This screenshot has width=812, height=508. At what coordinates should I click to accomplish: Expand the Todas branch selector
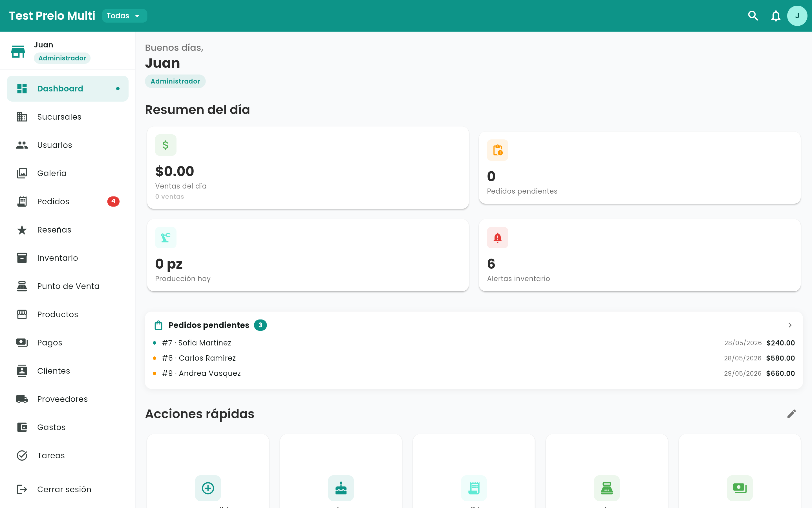pos(124,16)
